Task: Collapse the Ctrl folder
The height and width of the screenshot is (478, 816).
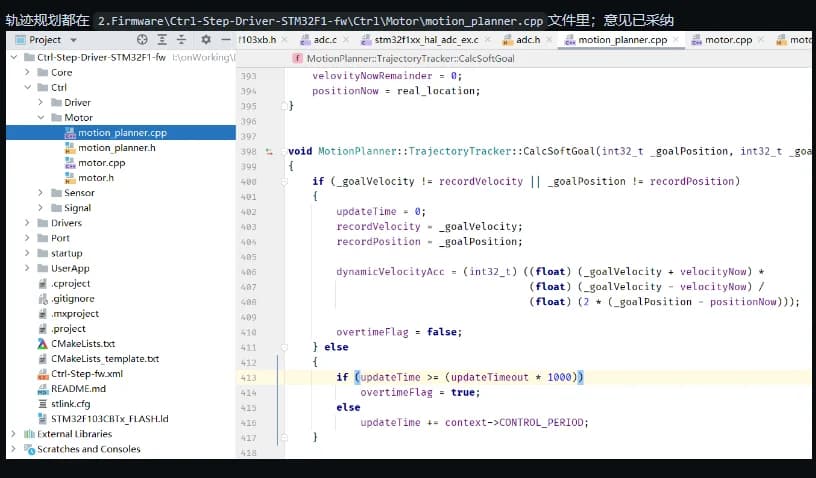Action: click(x=27, y=87)
